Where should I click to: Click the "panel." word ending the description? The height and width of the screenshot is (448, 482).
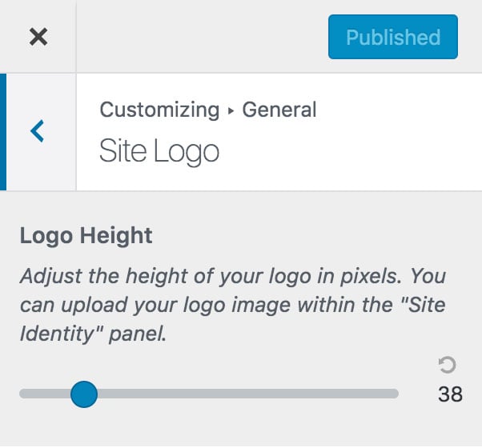pos(138,334)
